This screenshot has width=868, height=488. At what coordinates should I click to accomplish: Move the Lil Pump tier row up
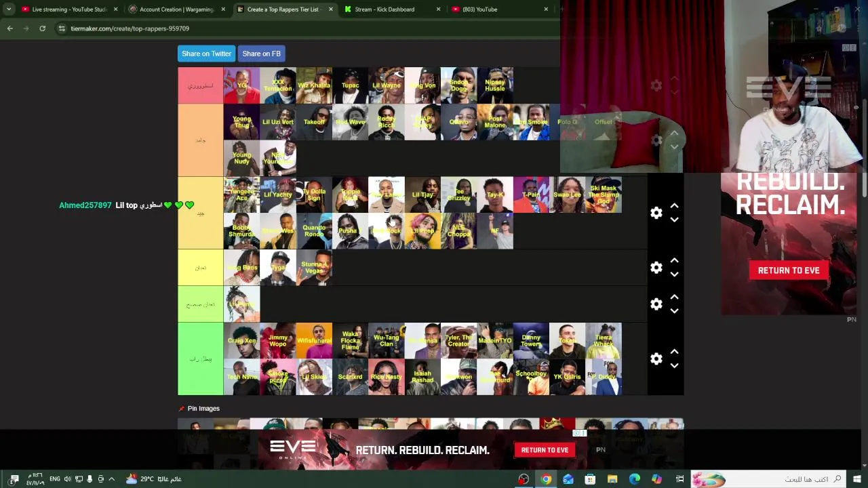pyautogui.click(x=674, y=298)
